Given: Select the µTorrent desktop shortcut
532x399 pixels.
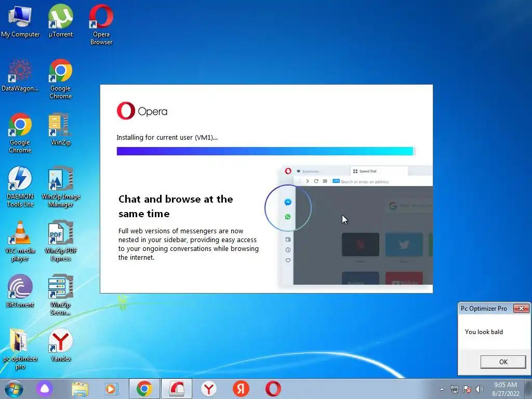Looking at the screenshot, I should [60, 22].
